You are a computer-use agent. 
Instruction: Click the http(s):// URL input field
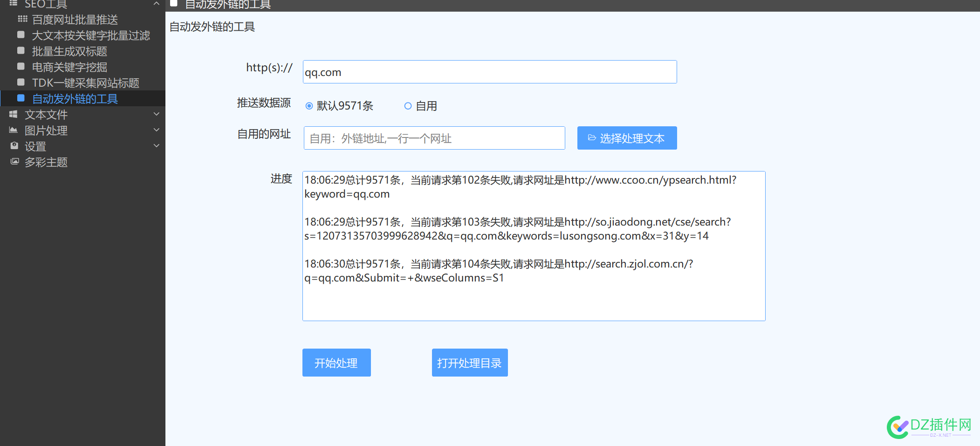point(490,72)
